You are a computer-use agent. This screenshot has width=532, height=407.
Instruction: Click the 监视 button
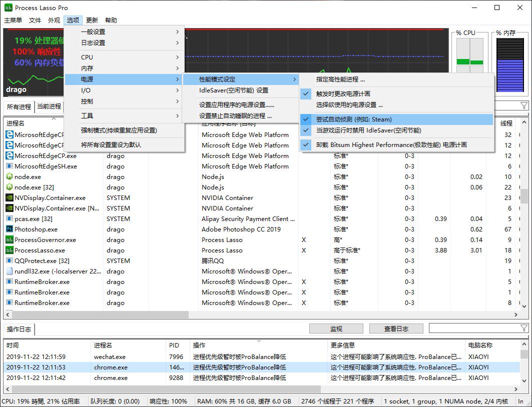(336, 328)
